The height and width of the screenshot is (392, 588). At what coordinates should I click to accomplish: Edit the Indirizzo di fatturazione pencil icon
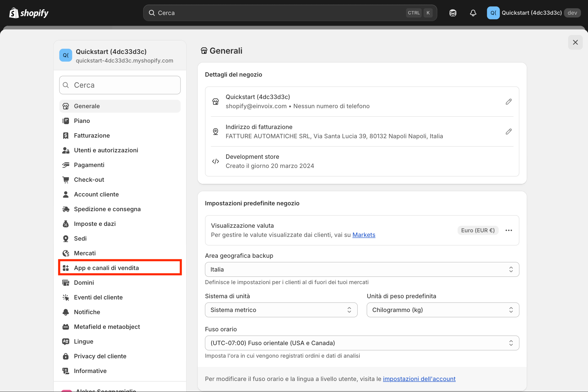[x=508, y=131]
